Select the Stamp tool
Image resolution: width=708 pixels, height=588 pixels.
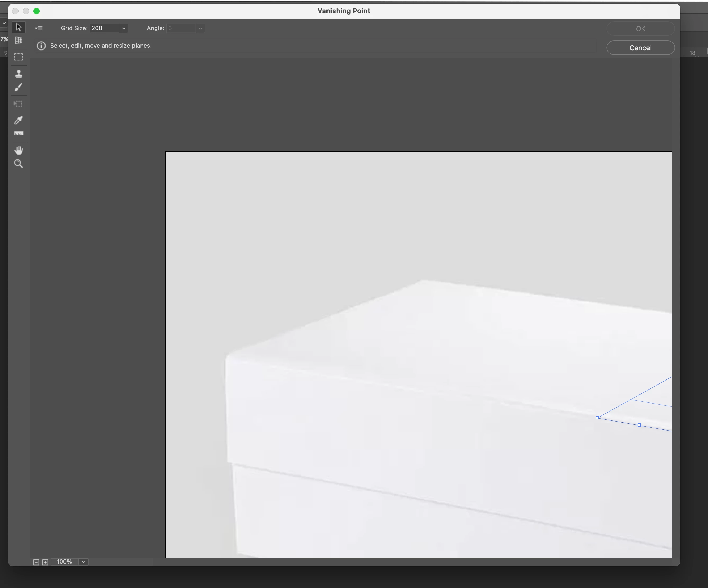19,74
